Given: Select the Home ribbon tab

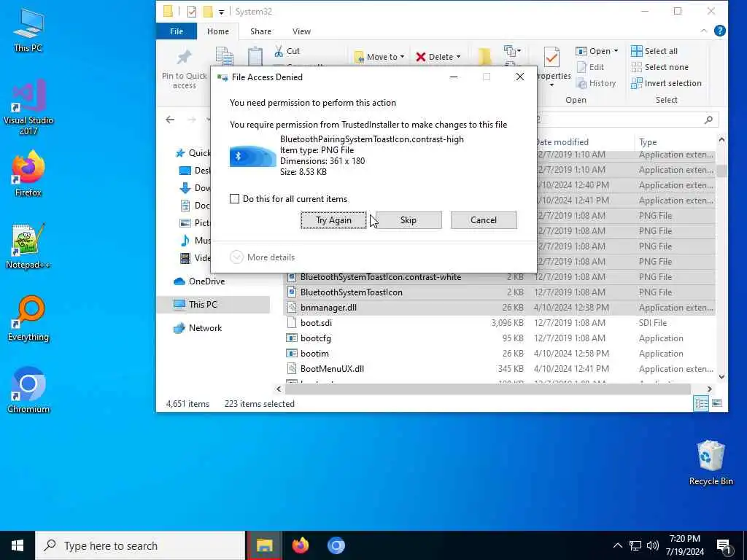Looking at the screenshot, I should click(217, 31).
